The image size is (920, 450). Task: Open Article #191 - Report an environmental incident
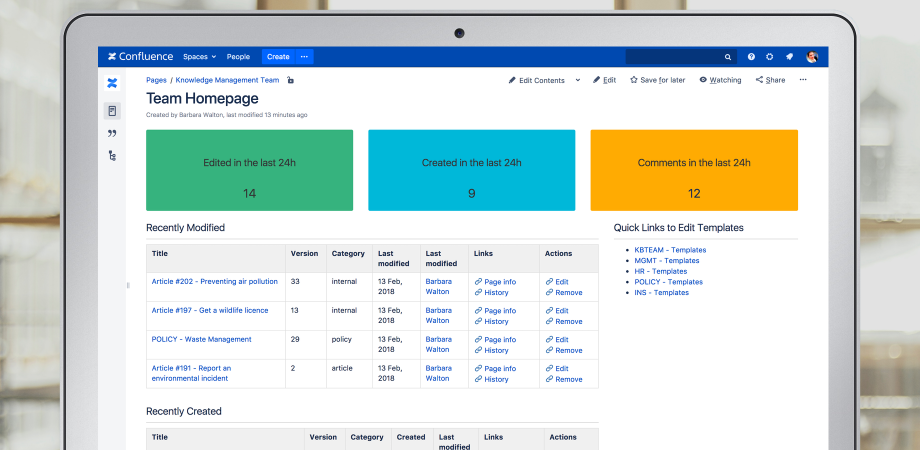[191, 373]
